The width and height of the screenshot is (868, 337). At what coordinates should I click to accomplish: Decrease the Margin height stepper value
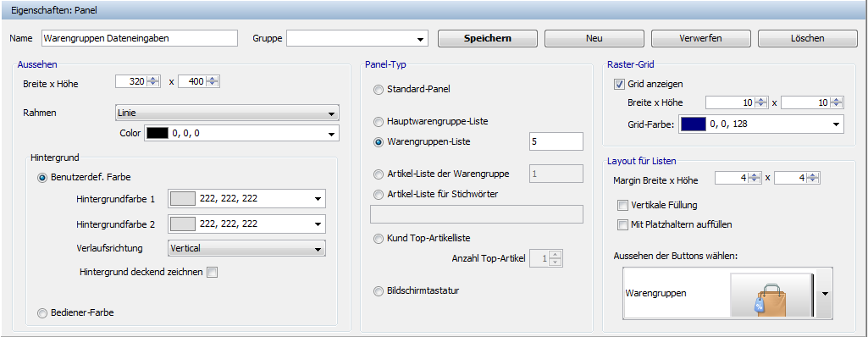click(x=813, y=181)
